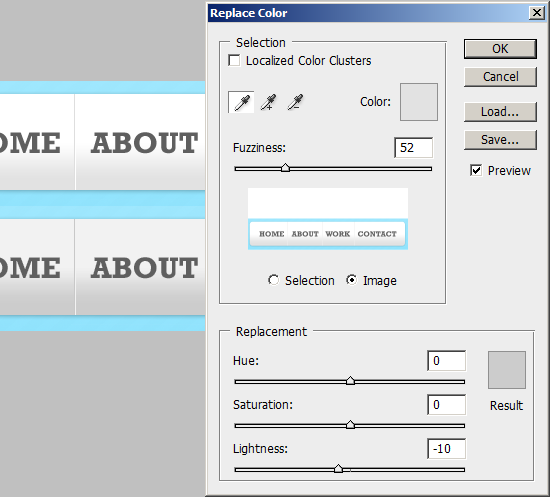The height and width of the screenshot is (497, 550).
Task: Focus the Fuzziness value field
Action: point(414,148)
